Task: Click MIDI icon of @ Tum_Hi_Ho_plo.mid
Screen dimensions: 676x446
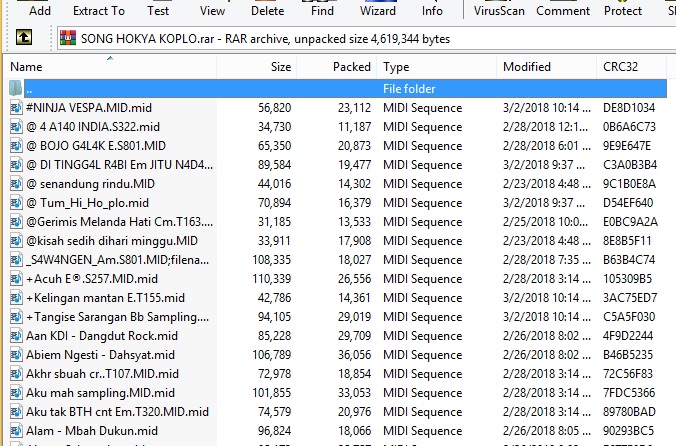Action: pos(16,203)
